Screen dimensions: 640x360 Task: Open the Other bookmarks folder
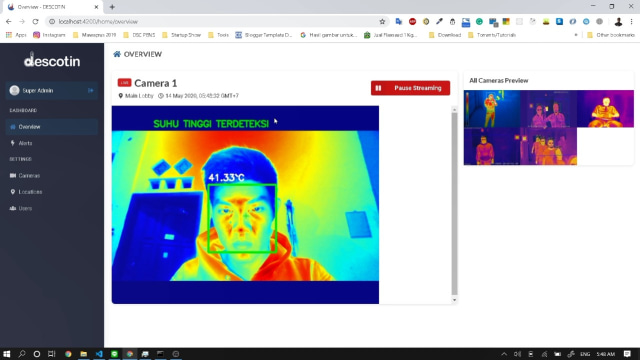[611, 35]
